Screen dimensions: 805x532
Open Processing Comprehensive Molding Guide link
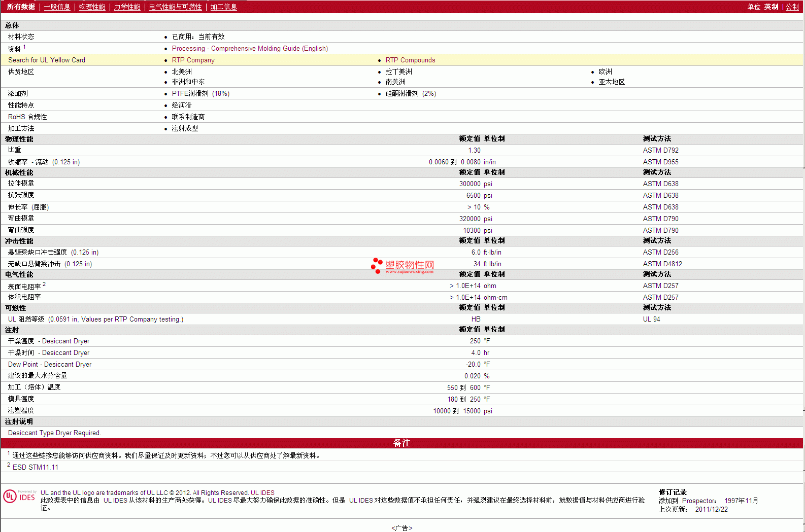click(x=250, y=49)
